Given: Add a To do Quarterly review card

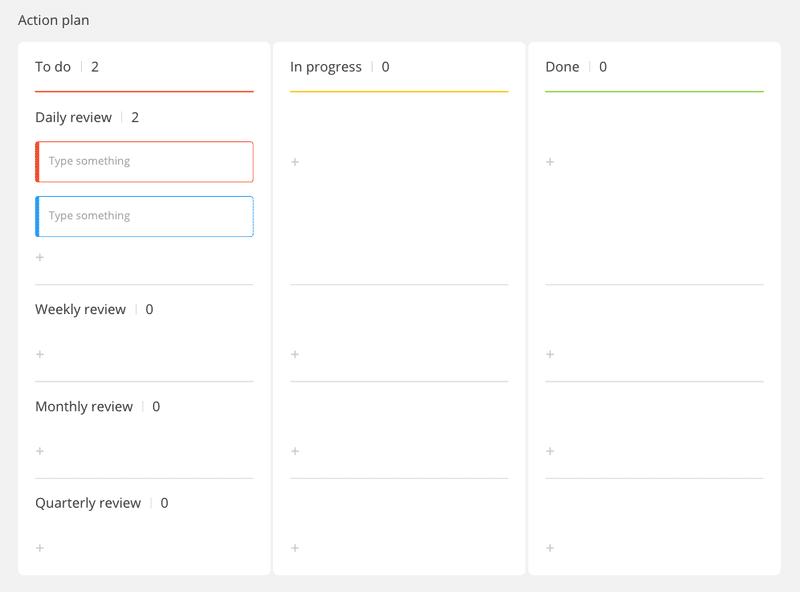Looking at the screenshot, I should [40, 548].
